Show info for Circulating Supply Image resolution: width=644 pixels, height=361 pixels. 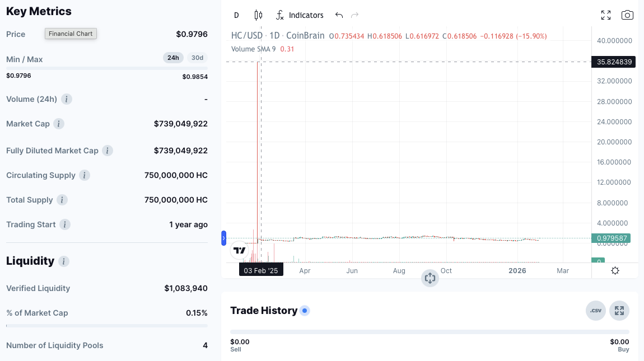click(85, 175)
